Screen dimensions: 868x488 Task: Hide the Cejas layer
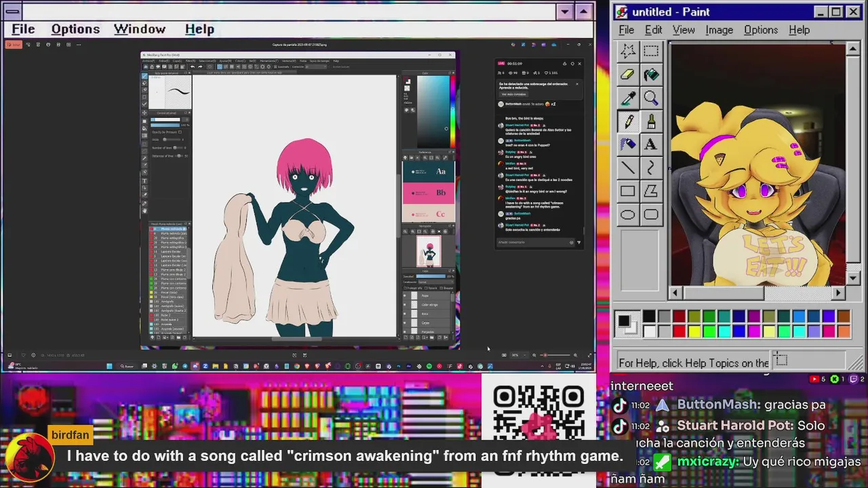(406, 323)
